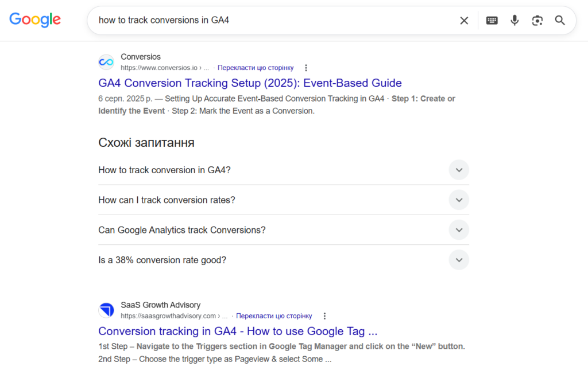Translate the Conversios page via Перекласти link

pyautogui.click(x=256, y=68)
